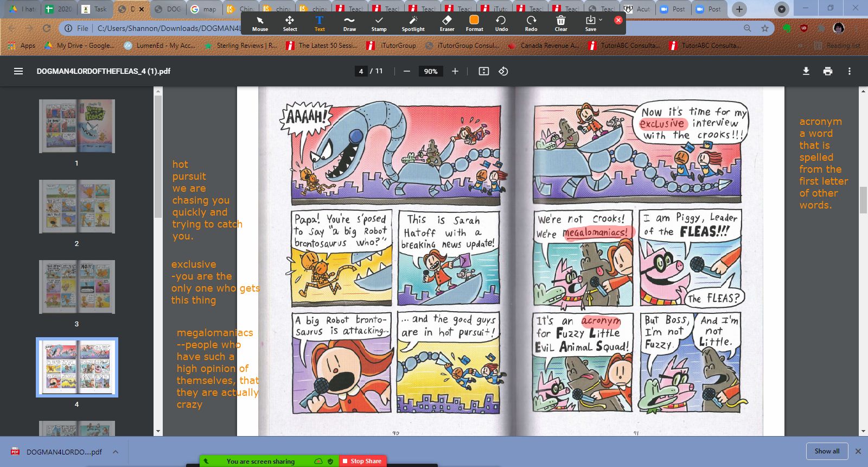Switch to the '2020' spreadsheet tab
Viewport: 868px width, 467px height.
(x=59, y=9)
